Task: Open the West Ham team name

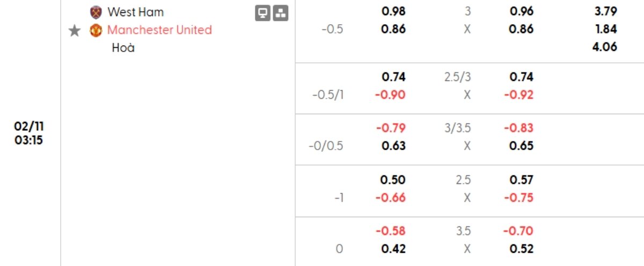Action: (x=135, y=12)
